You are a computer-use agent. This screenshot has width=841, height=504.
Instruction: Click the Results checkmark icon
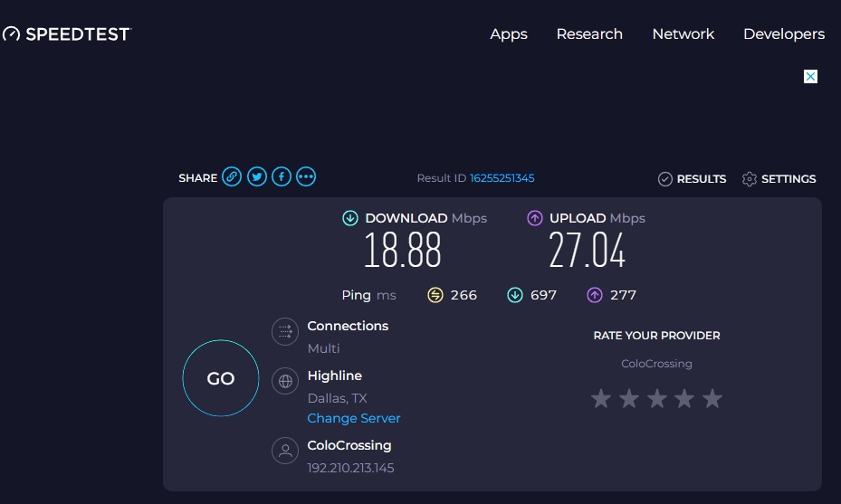click(665, 179)
